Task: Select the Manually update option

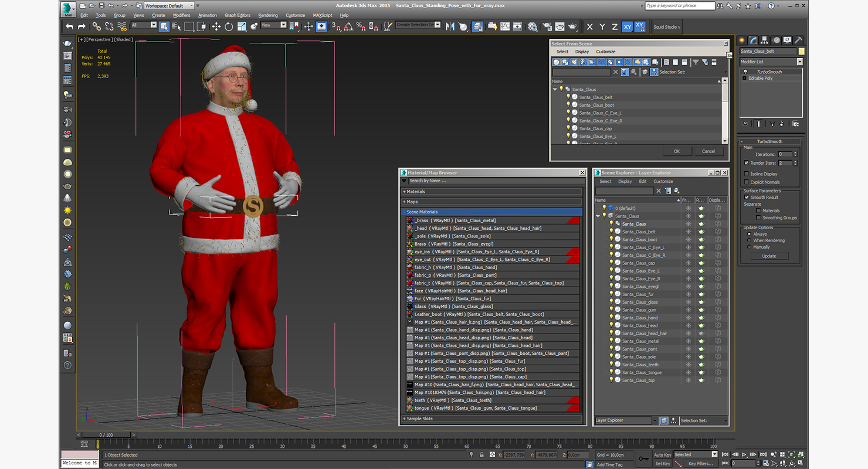Action: 749,247
